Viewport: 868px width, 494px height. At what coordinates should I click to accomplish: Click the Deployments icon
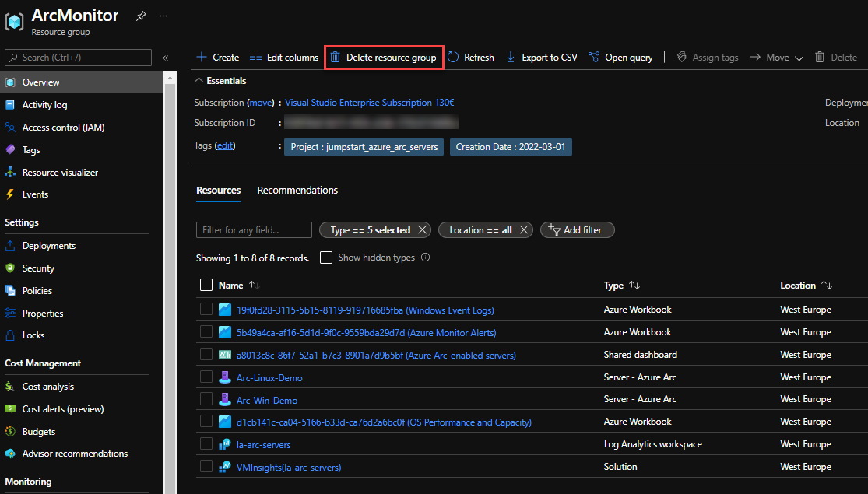[10, 246]
